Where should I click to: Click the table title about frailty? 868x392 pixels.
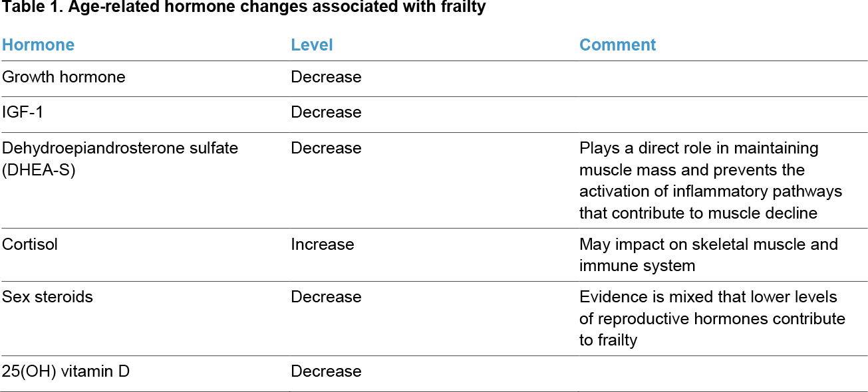244,9
